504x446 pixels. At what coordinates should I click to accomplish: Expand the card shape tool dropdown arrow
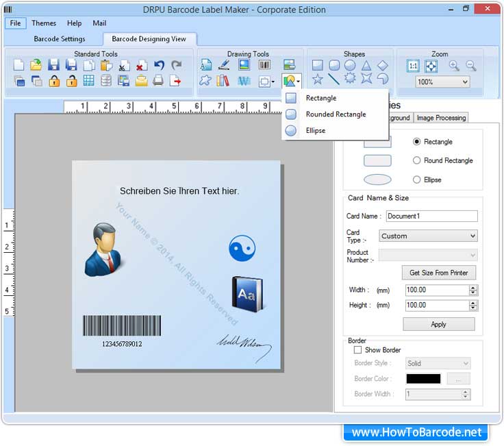coord(299,82)
